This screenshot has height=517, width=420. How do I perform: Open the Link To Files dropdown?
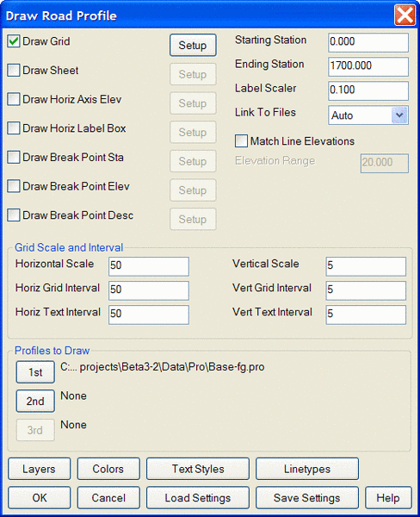tap(399, 115)
